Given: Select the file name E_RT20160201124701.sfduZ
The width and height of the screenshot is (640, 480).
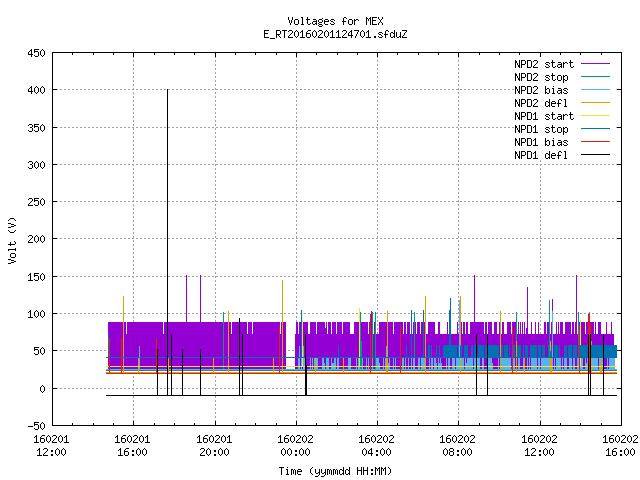Looking at the screenshot, I should [335, 34].
